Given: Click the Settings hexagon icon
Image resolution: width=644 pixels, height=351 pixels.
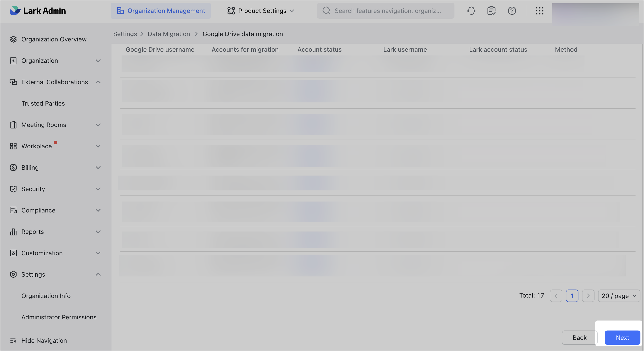Looking at the screenshot, I should pyautogui.click(x=13, y=274).
